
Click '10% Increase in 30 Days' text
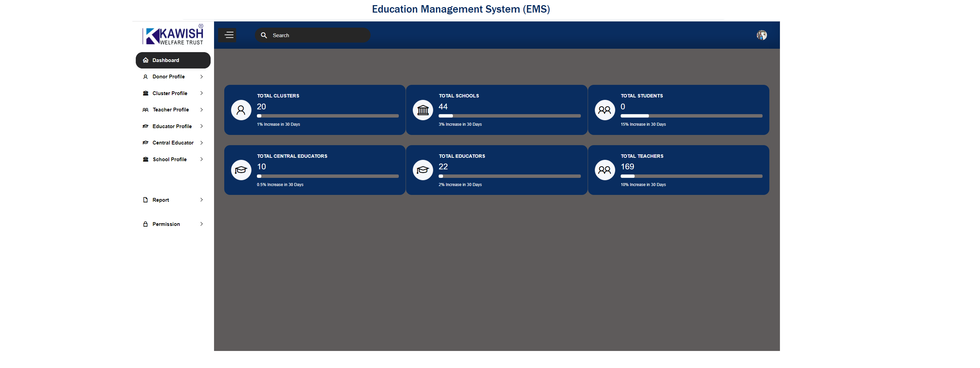(x=643, y=184)
